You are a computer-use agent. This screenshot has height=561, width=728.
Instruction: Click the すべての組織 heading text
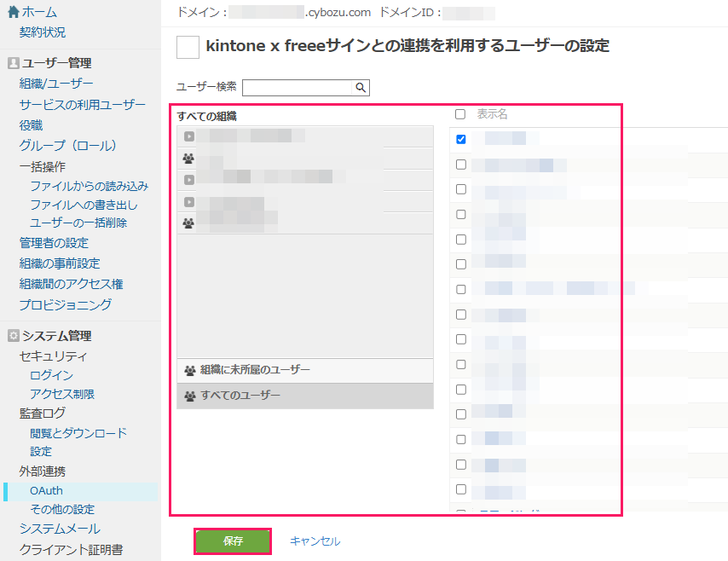pos(206,117)
